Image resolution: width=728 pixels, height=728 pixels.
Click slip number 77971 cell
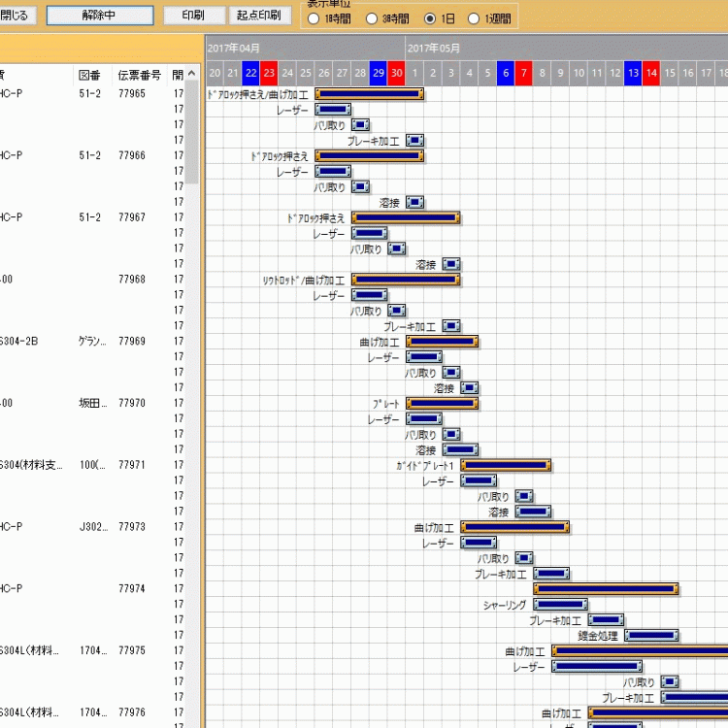click(x=132, y=465)
